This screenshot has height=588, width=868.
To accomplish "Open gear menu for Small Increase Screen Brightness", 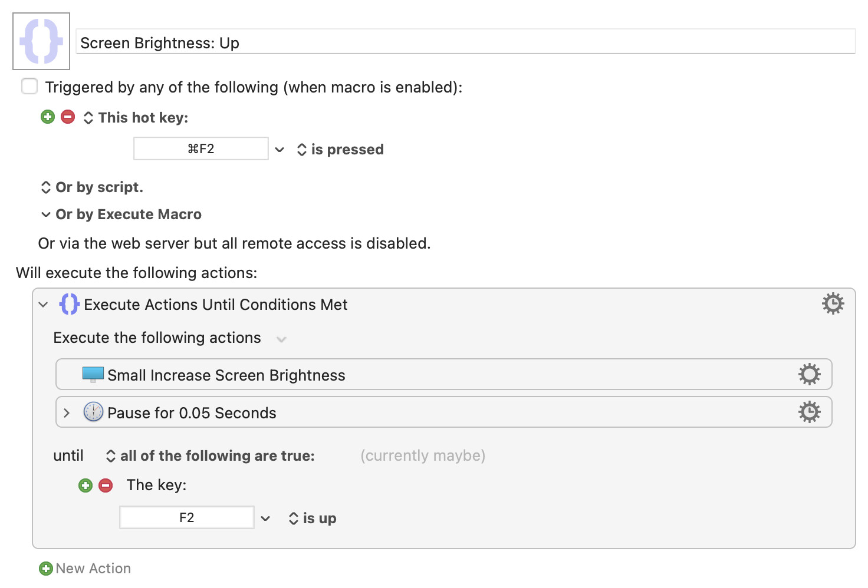I will pyautogui.click(x=809, y=374).
